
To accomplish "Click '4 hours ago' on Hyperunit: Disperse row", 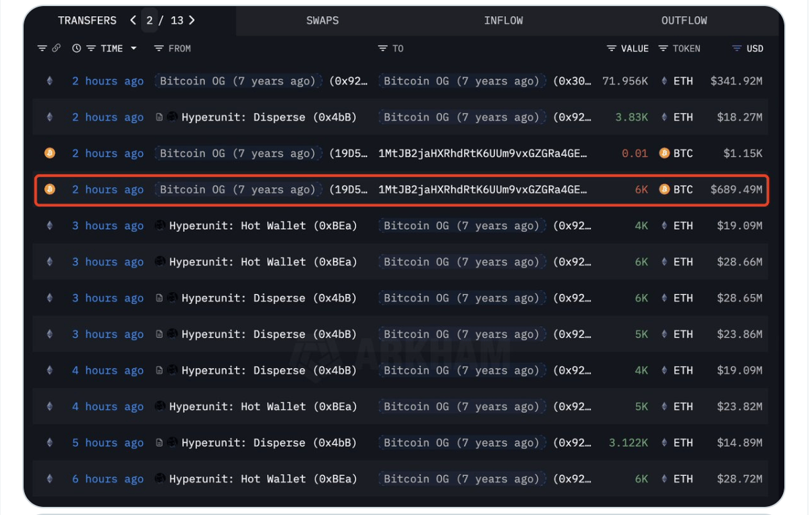I will point(108,370).
